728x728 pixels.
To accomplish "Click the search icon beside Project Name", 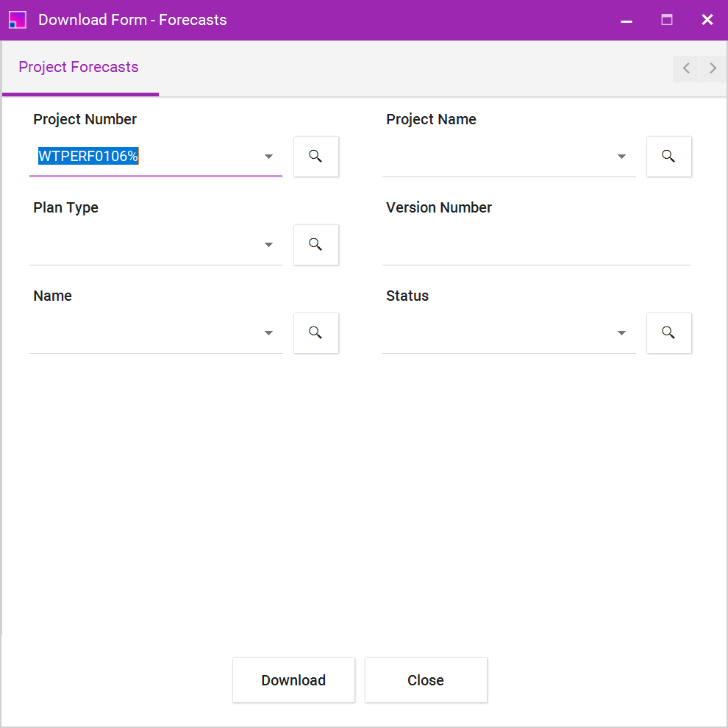I will (x=668, y=156).
